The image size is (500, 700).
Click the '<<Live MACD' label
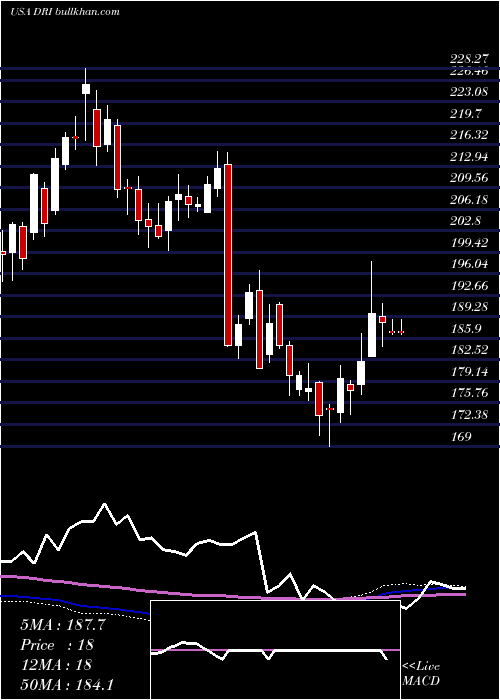pos(421,673)
